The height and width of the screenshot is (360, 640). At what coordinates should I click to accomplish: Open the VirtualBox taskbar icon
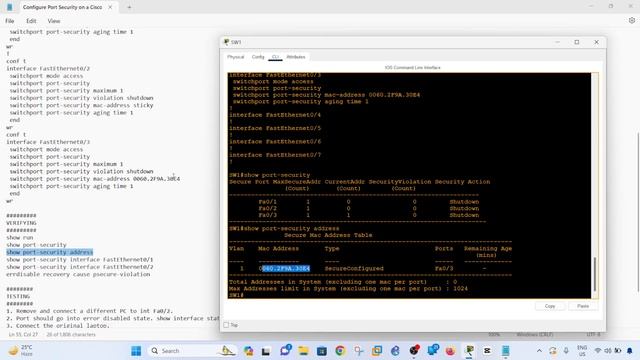click(377, 351)
